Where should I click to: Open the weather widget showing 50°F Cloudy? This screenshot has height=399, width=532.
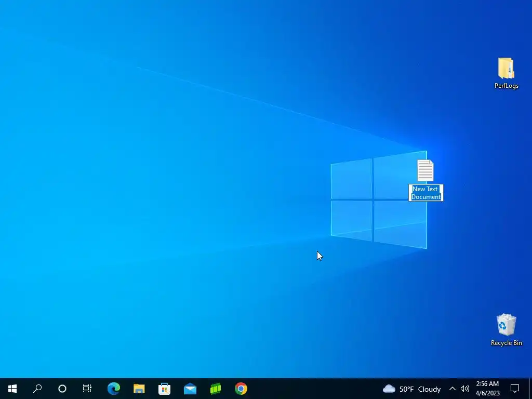(411, 389)
